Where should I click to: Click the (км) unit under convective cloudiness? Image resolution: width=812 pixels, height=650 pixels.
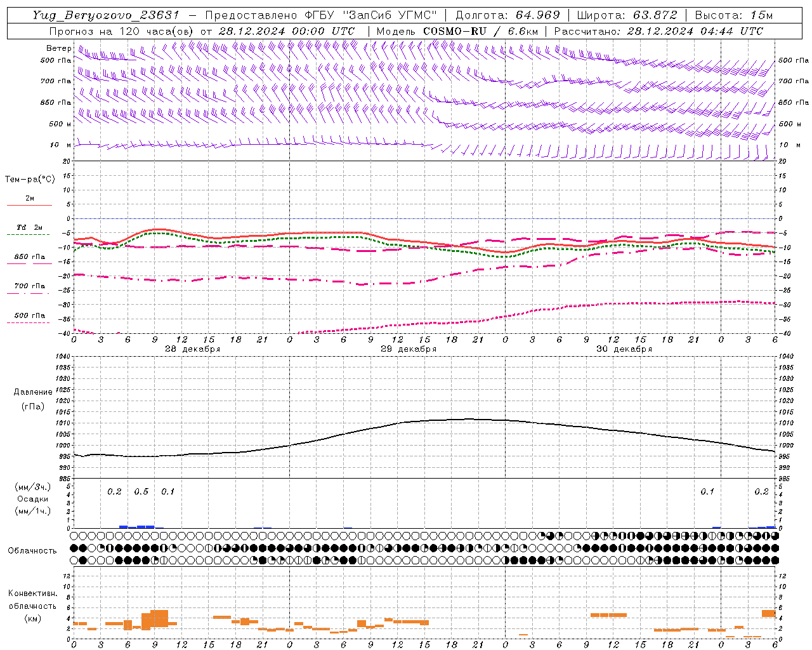[x=33, y=618]
